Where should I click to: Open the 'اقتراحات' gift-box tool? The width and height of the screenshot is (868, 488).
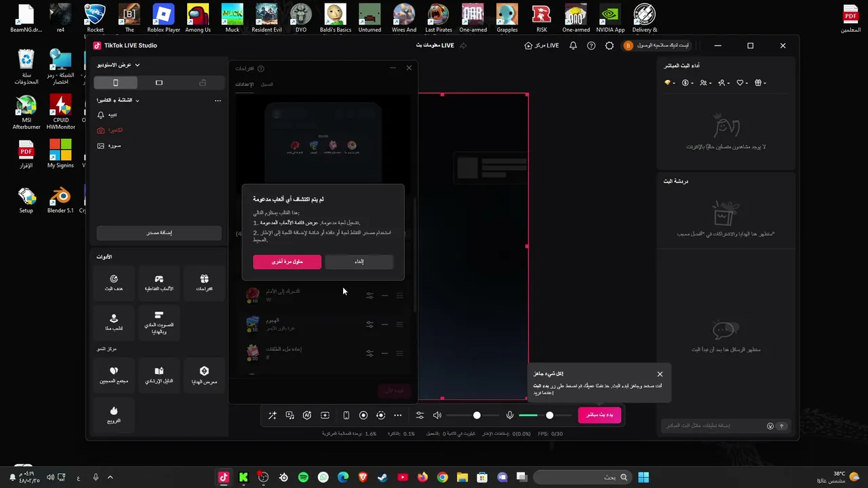[x=204, y=283]
